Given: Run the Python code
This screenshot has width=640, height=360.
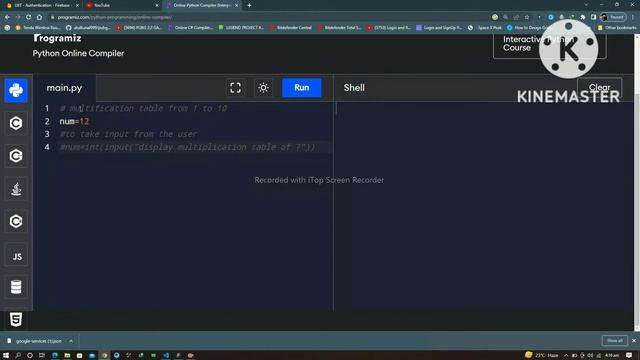Looking at the screenshot, I should (x=302, y=88).
